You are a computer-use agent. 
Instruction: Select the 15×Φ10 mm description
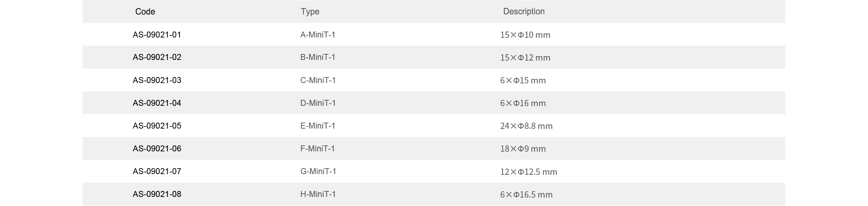click(525, 35)
